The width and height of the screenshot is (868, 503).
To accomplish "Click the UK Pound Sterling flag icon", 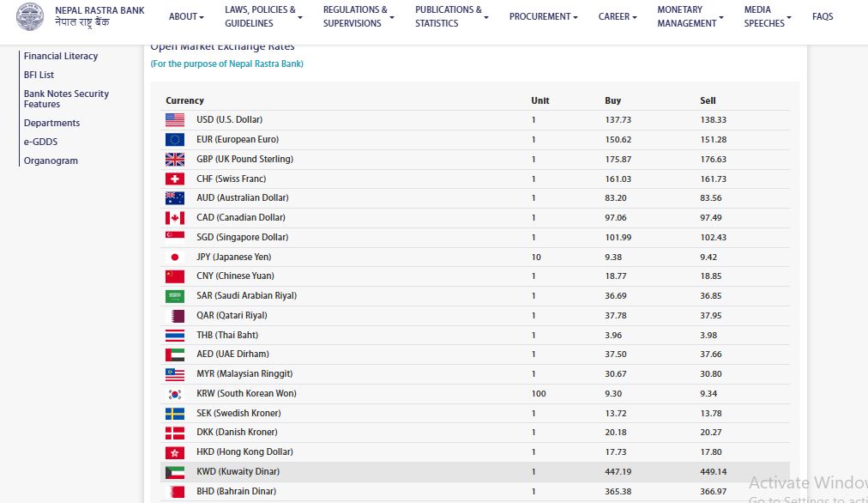I will click(175, 160).
